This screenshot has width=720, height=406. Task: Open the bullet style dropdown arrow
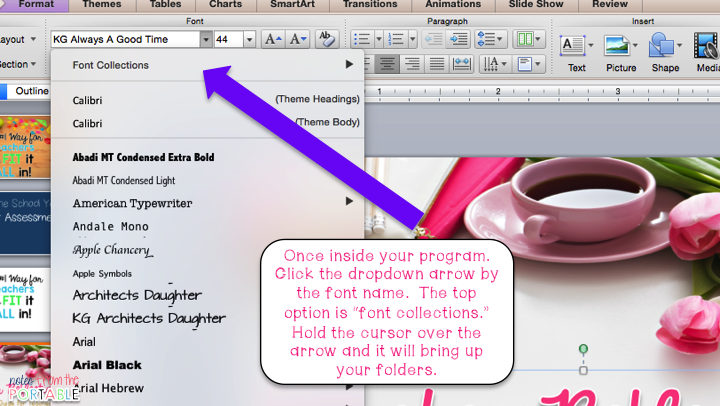click(x=379, y=39)
